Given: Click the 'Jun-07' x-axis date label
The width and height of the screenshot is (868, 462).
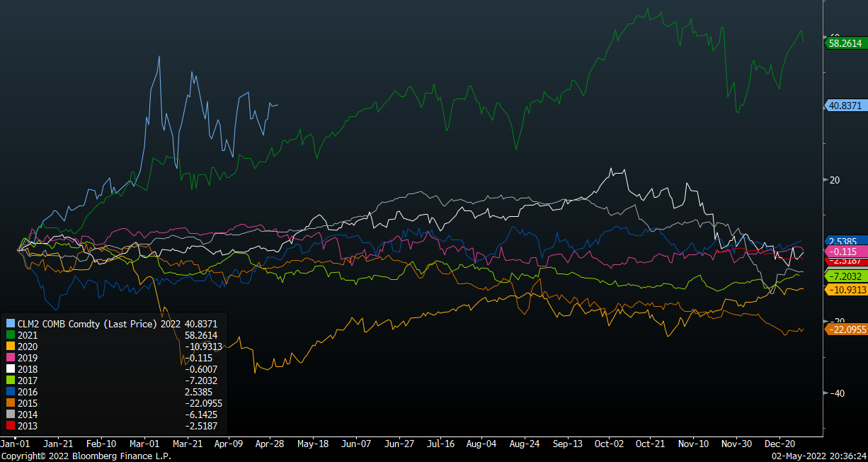Looking at the screenshot, I should point(355,444).
